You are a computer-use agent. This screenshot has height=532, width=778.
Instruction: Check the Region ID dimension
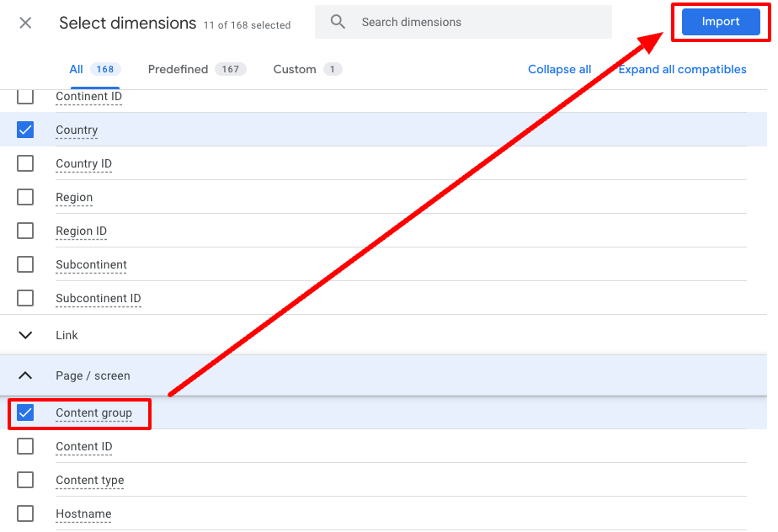25,231
